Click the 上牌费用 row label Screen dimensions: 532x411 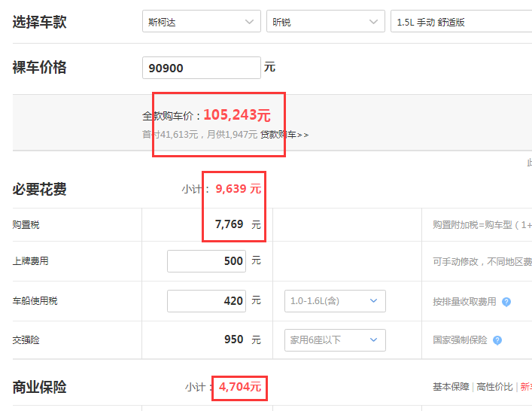31,261
